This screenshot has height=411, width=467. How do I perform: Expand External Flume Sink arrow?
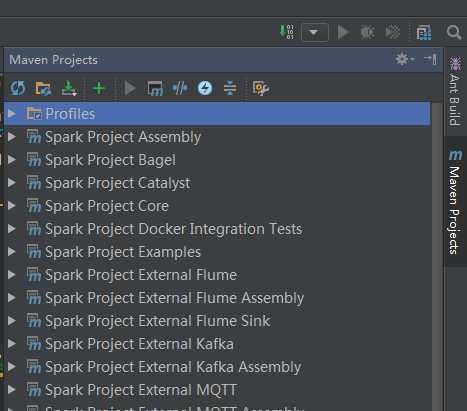(x=12, y=321)
